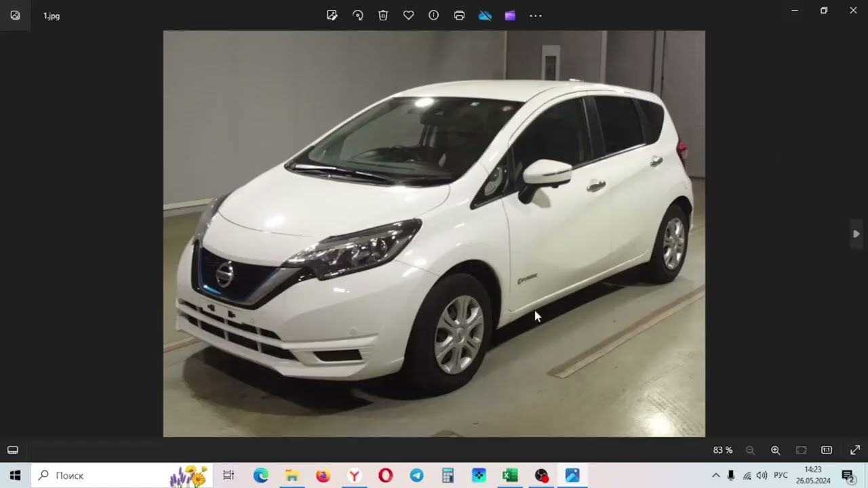The image size is (868, 488).
Task: Open the Windows Start menu
Action: point(15,475)
